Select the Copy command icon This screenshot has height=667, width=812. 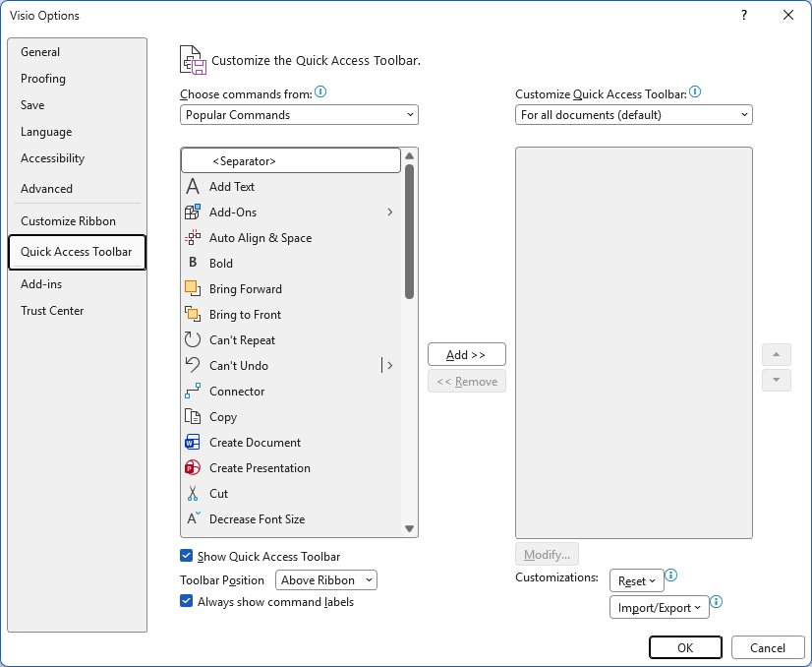pyautogui.click(x=193, y=417)
